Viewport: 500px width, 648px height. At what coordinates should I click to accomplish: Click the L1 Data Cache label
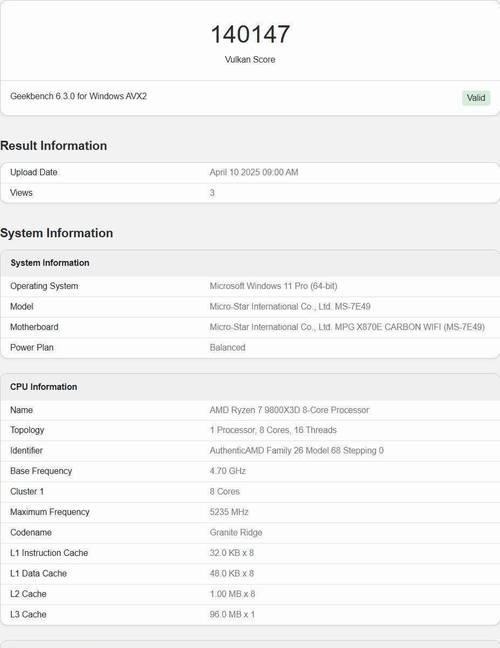pos(38,574)
